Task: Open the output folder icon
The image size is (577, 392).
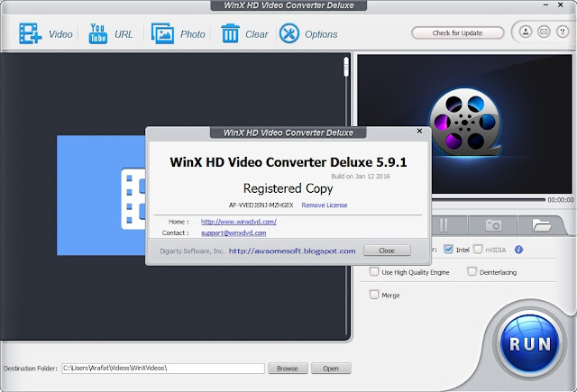Action: 541,225
